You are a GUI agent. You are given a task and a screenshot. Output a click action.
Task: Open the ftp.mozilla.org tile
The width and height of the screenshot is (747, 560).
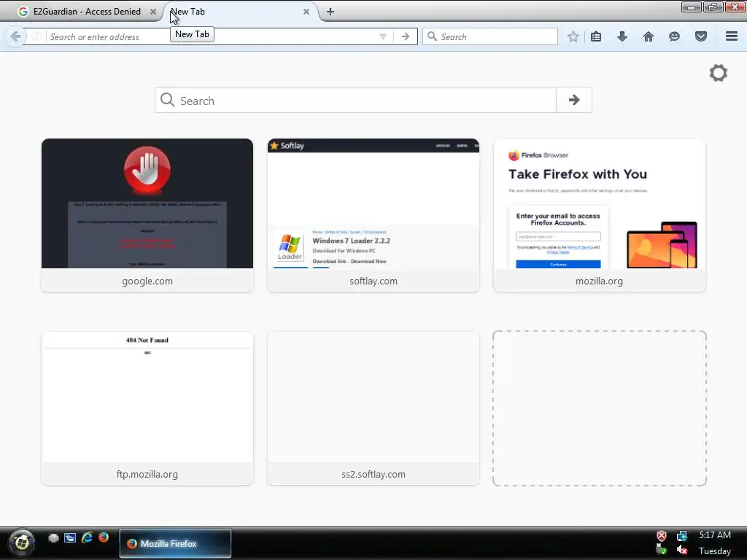click(x=147, y=408)
